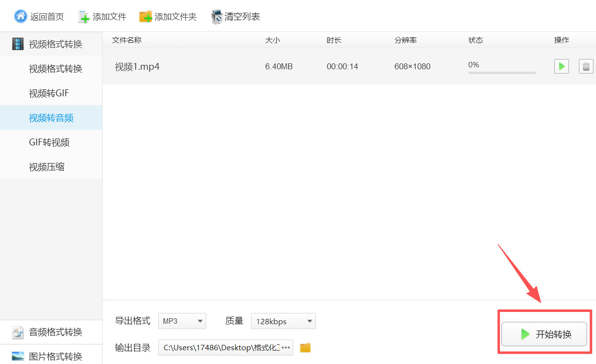Viewport: 596px width, 364px height.
Task: Click the music note icon beside 音频格式转换
Action: tap(18, 332)
